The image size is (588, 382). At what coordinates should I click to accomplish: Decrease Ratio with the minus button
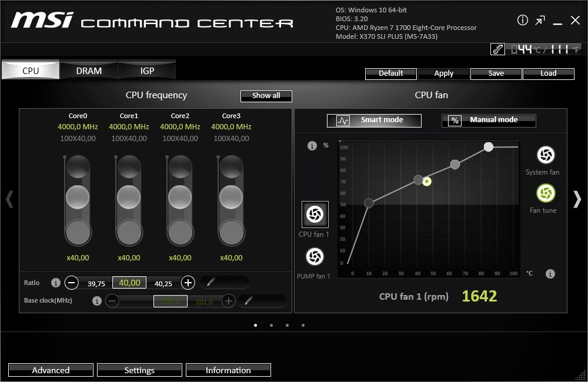(72, 283)
